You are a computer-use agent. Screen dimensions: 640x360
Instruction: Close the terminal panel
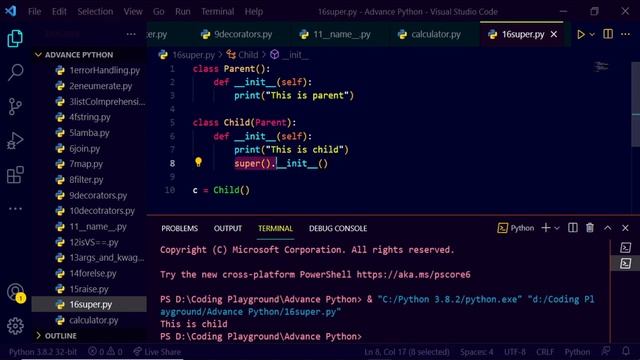625,228
